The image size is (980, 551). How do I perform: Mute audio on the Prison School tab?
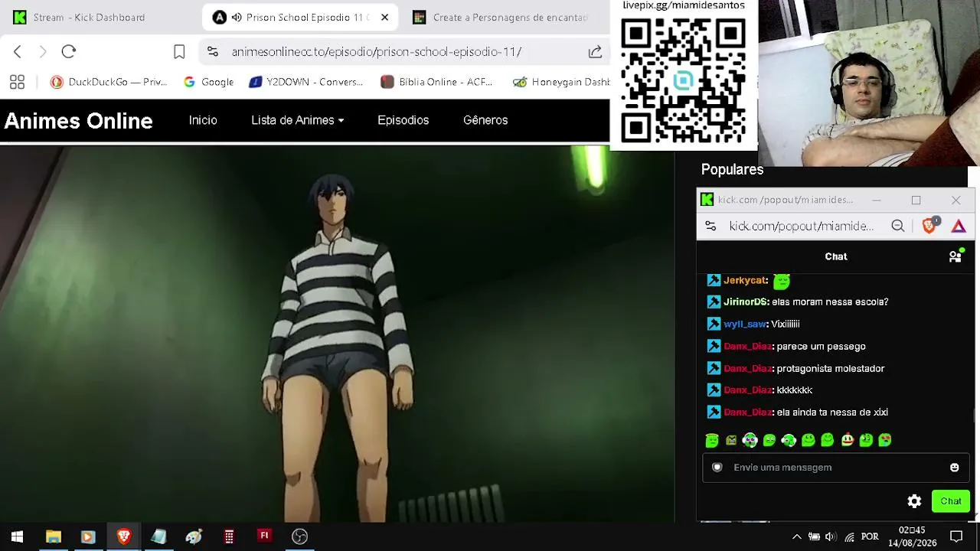(237, 17)
